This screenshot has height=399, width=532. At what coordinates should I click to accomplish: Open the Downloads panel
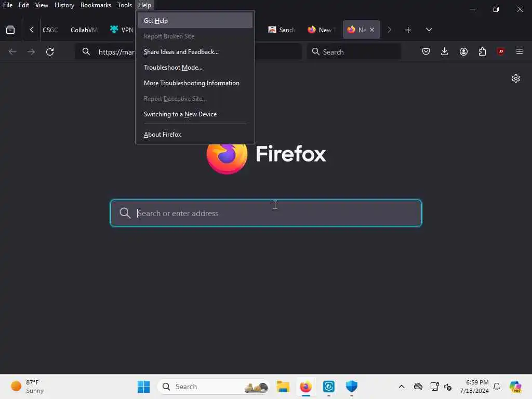pyautogui.click(x=445, y=51)
